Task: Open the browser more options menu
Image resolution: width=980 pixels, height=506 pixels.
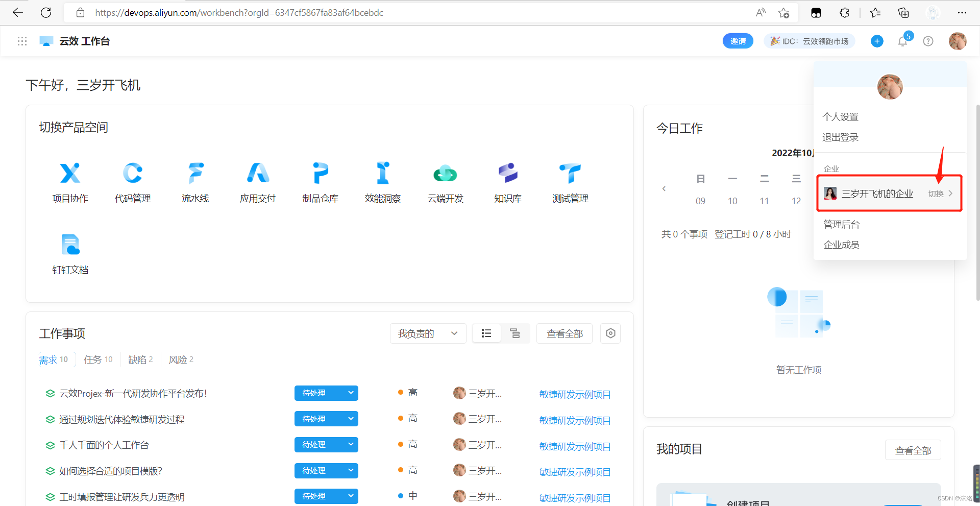Action: pos(962,13)
